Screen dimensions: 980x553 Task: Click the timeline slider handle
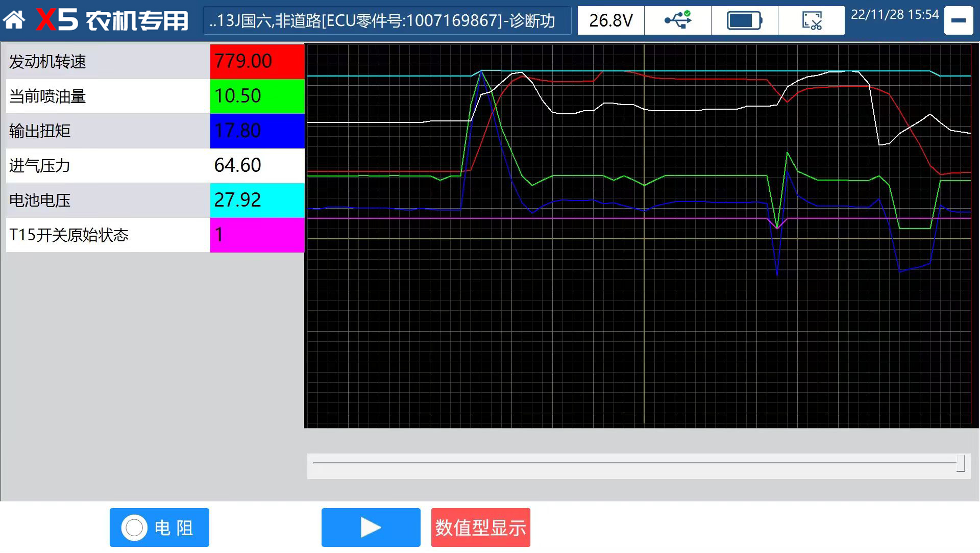961,463
